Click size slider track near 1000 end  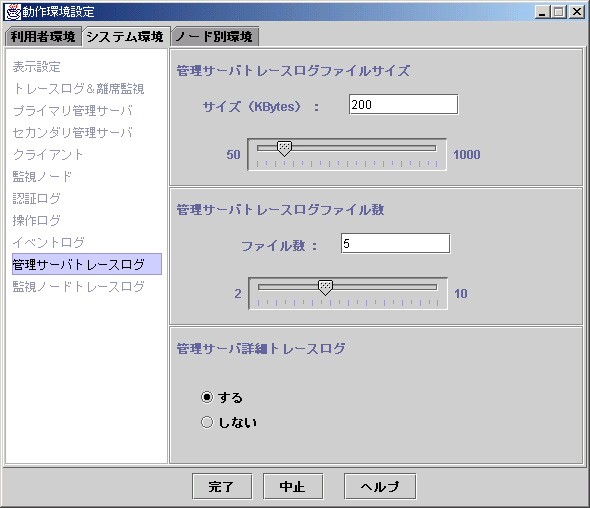[429, 148]
